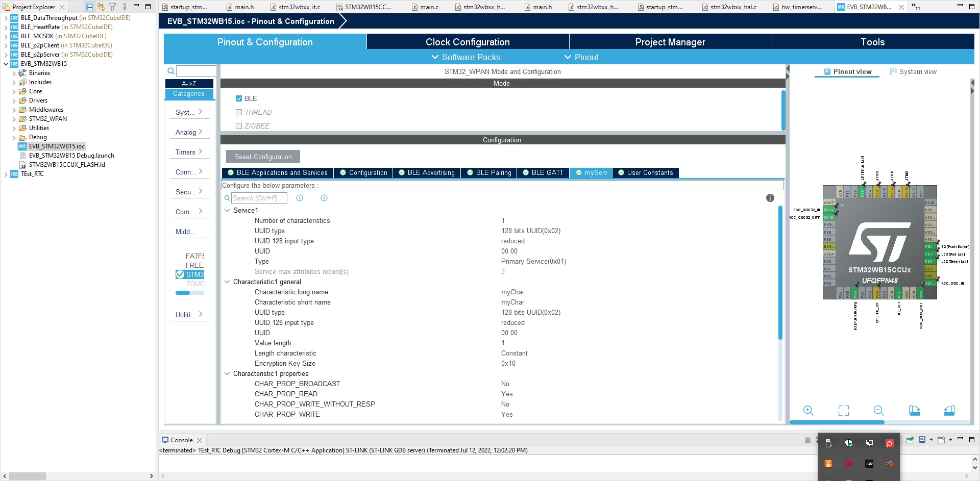The width and height of the screenshot is (980, 481).
Task: Select the Categories button
Action: (x=189, y=94)
